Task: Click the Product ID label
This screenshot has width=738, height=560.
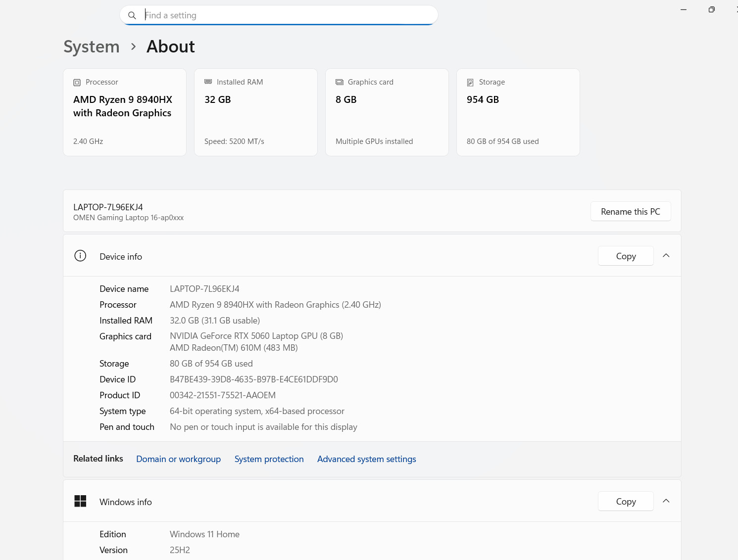Action: click(x=120, y=395)
